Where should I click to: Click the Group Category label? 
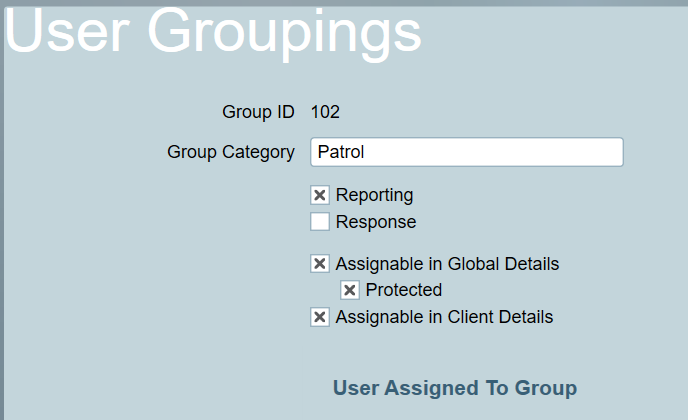coord(231,152)
